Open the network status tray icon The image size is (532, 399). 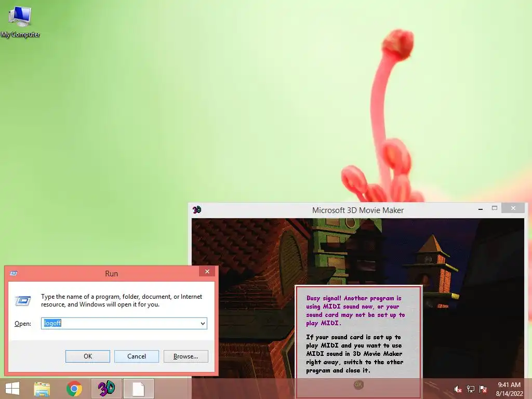470,389
